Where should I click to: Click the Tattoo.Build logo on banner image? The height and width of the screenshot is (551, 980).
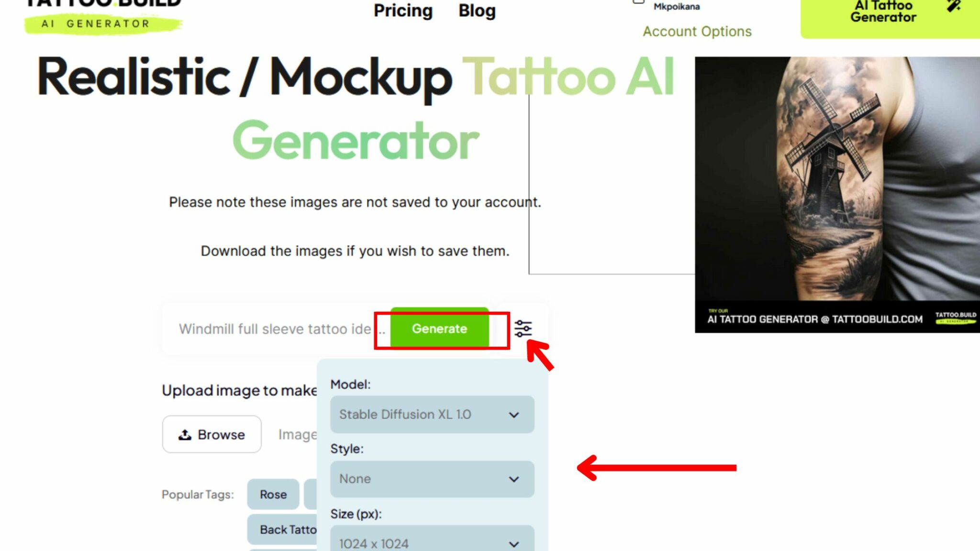click(x=956, y=318)
